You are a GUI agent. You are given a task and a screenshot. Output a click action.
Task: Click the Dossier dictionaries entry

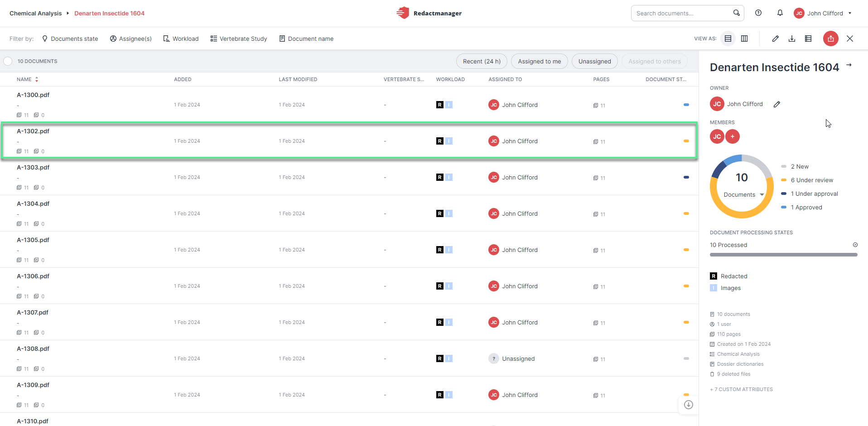(737, 364)
